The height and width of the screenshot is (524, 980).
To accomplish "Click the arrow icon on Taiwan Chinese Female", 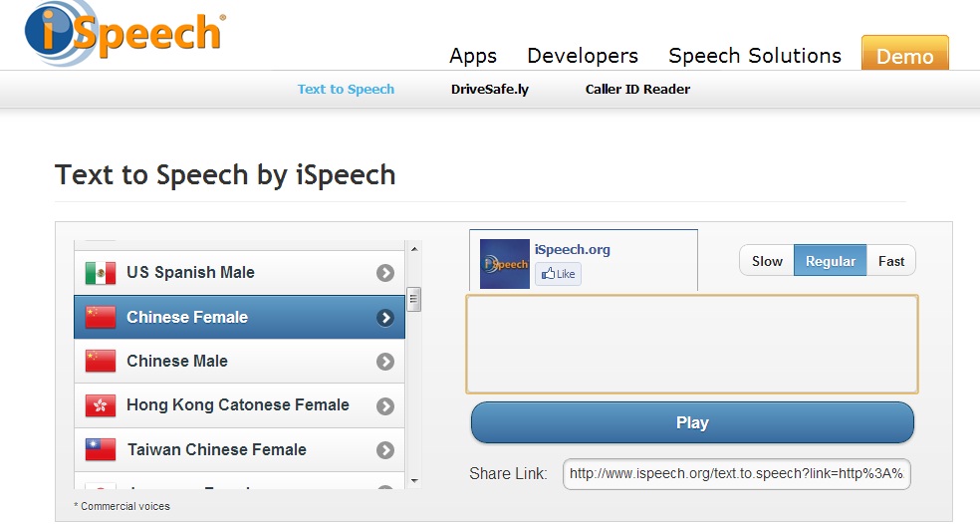I will tap(385, 449).
